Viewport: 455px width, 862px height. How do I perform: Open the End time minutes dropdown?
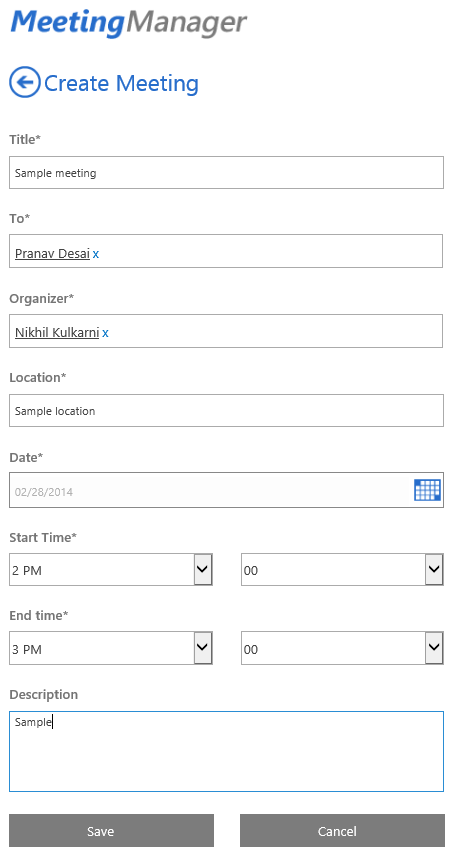pos(342,648)
